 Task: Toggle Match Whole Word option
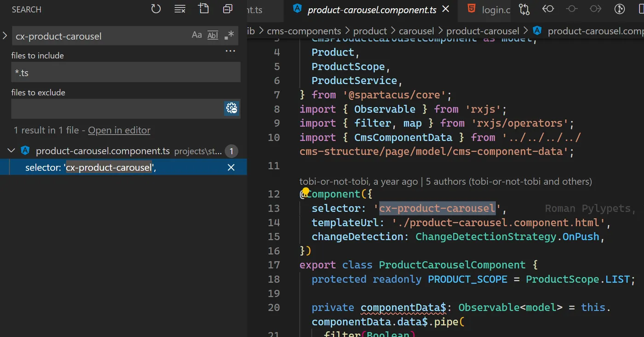tap(213, 35)
